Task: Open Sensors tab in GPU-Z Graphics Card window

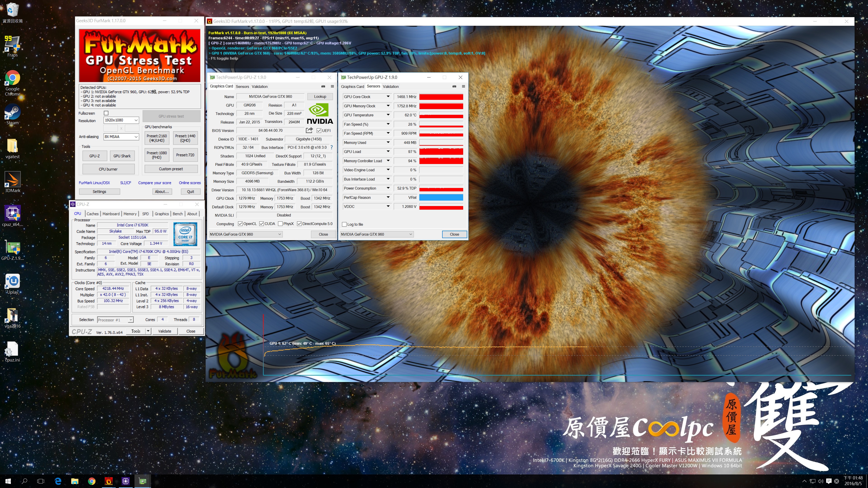Action: point(242,87)
